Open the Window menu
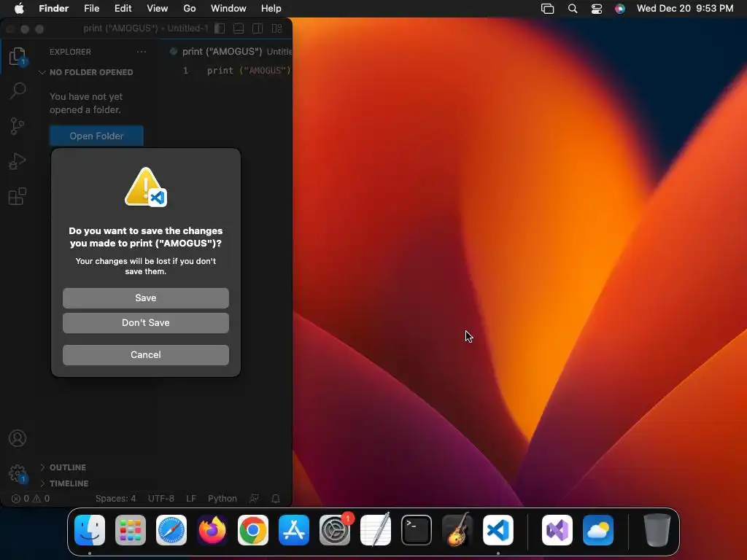This screenshot has height=560, width=747. click(228, 8)
